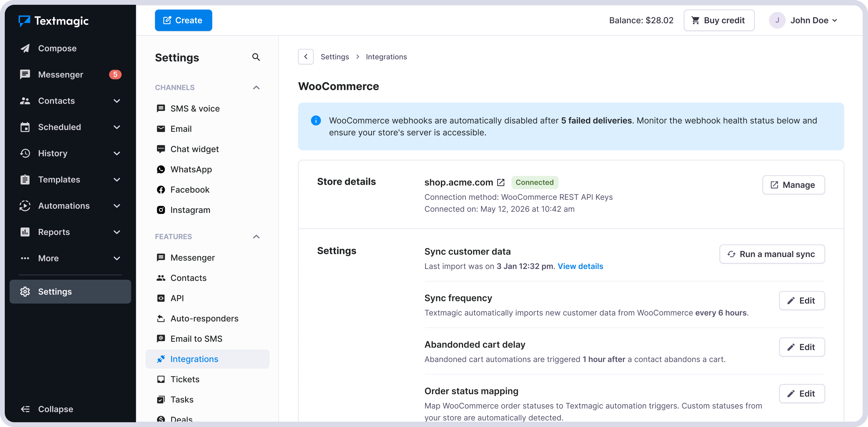Screen dimensions: 868x427
Task: Click the More three-dots icon
Action: (x=25, y=259)
